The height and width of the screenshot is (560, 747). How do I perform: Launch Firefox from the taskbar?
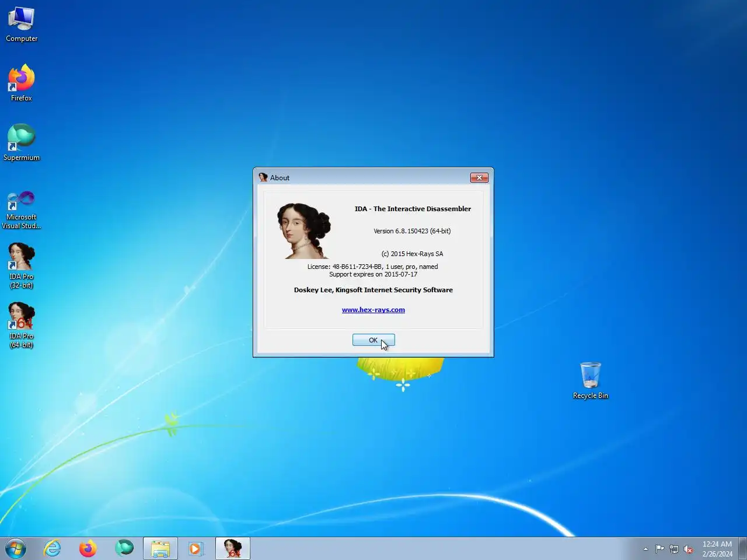click(88, 548)
